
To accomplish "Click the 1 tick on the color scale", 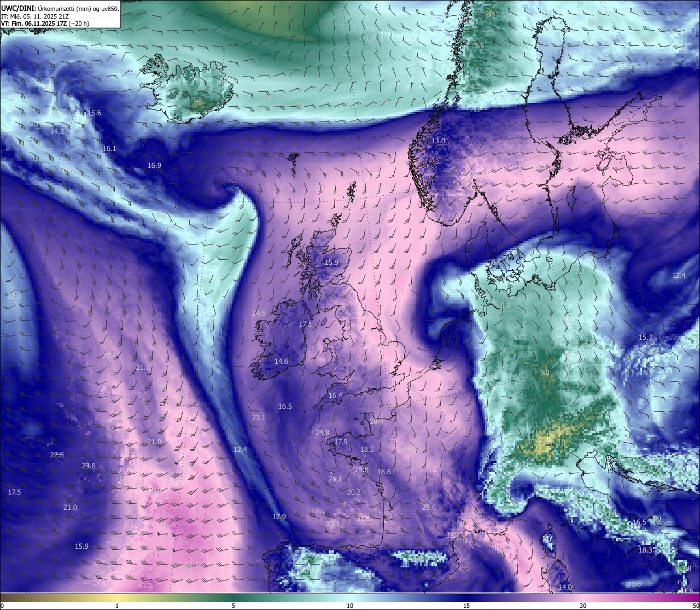I will 116,606.
